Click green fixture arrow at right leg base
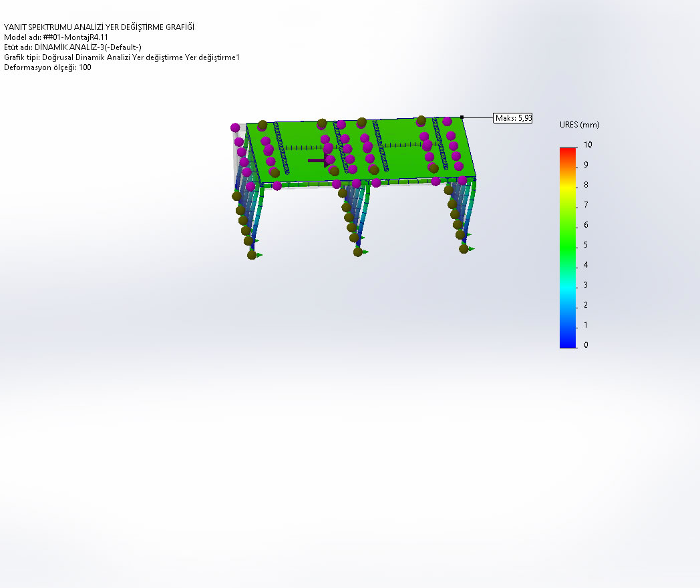The image size is (700, 588). (x=472, y=249)
